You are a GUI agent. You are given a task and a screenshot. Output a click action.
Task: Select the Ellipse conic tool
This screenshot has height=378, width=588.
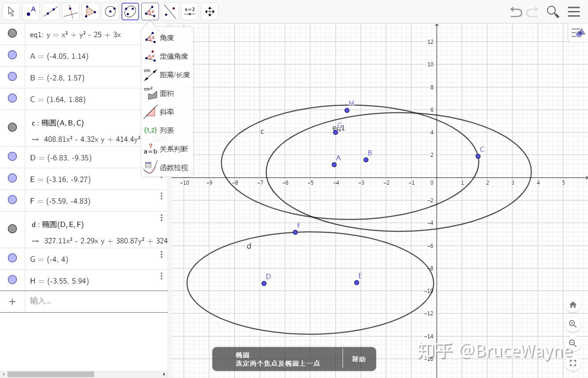click(x=130, y=11)
